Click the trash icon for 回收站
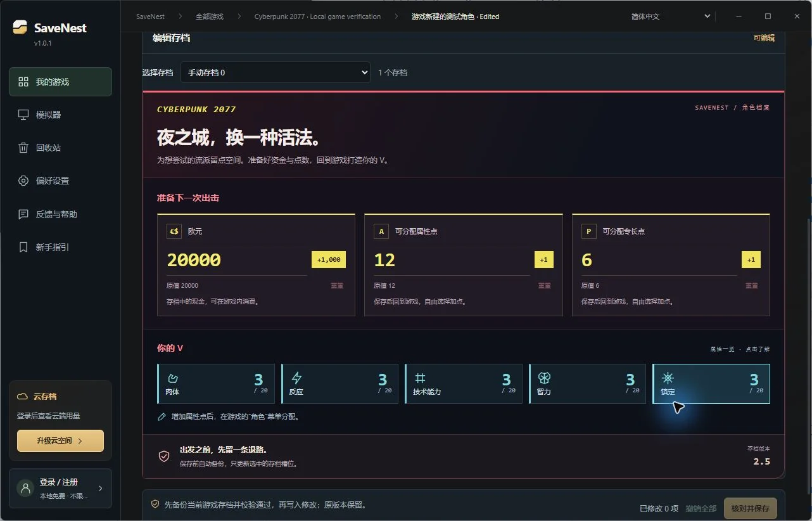812x521 pixels. tap(23, 148)
